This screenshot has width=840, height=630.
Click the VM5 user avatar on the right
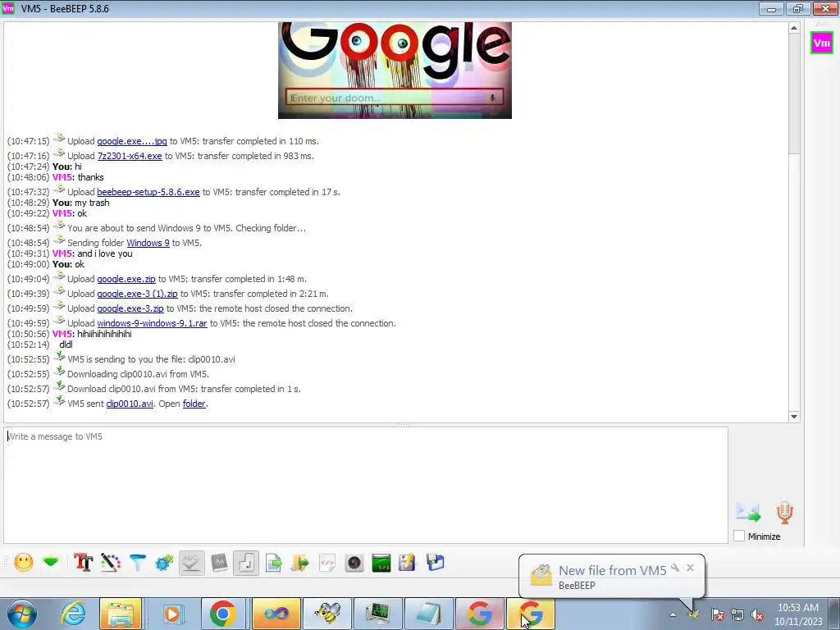pos(822,43)
